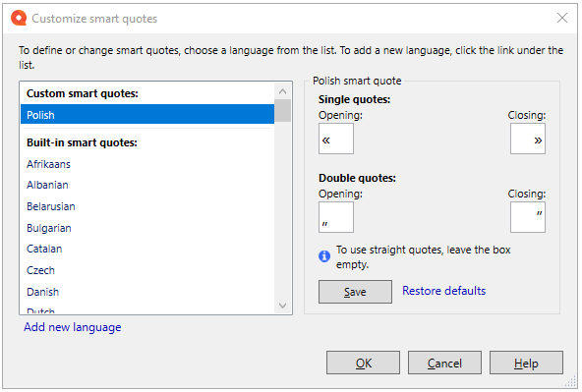Viewport: 582px width, 392px height.
Task: Click the Restore defaults link
Action: tap(444, 291)
